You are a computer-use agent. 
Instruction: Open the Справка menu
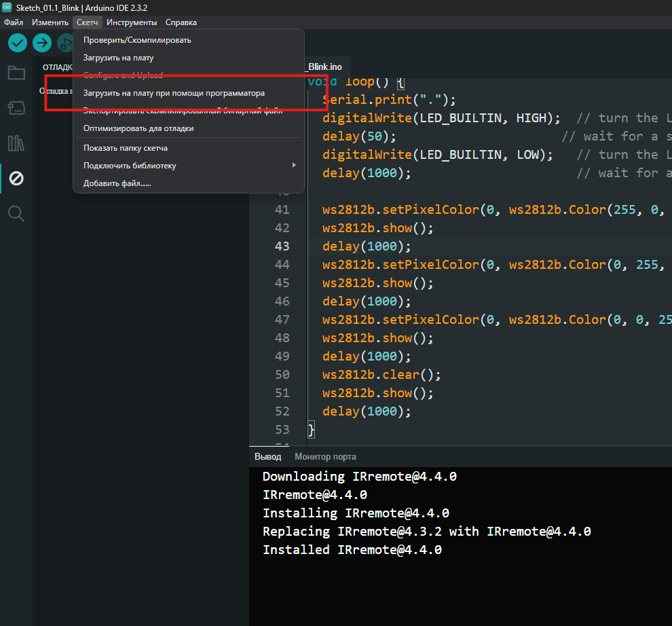181,22
